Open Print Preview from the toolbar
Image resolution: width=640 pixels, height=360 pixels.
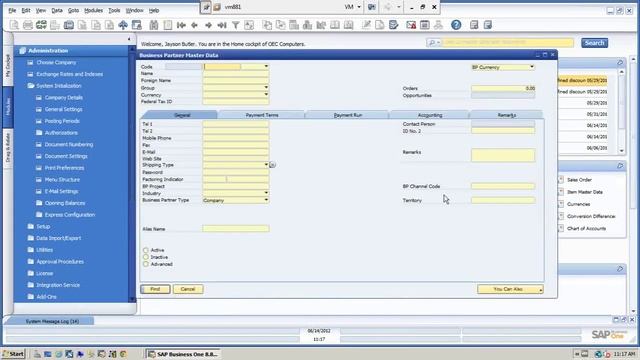coord(14,25)
